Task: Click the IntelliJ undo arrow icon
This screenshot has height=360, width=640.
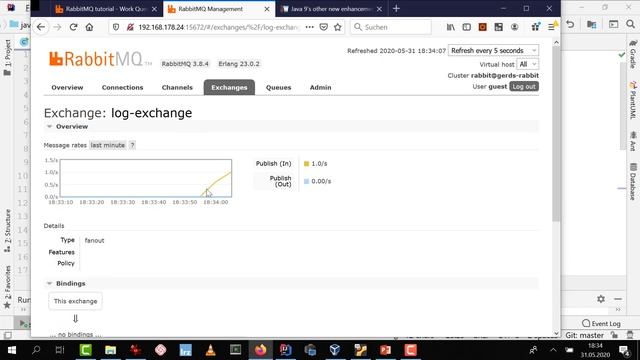Action: (x=570, y=24)
